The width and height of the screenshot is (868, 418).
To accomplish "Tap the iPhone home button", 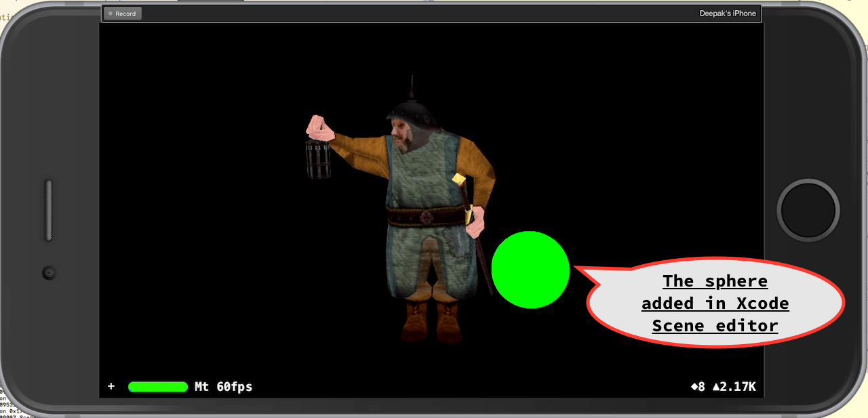I will tap(807, 209).
